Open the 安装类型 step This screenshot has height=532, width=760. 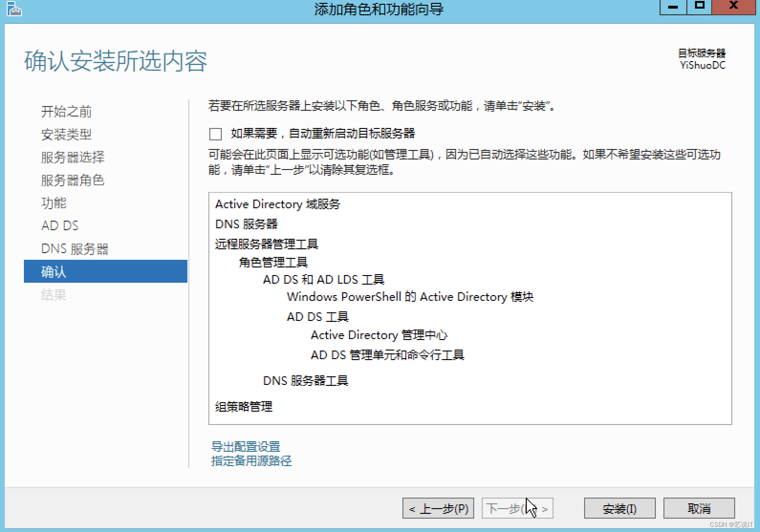pyautogui.click(x=66, y=135)
